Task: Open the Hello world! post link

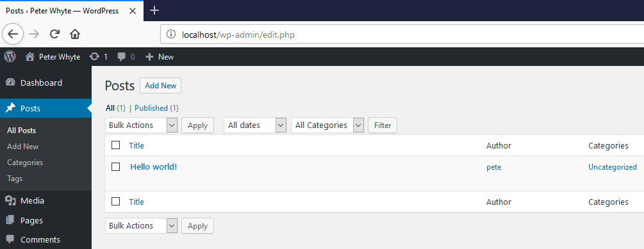Action: click(154, 167)
